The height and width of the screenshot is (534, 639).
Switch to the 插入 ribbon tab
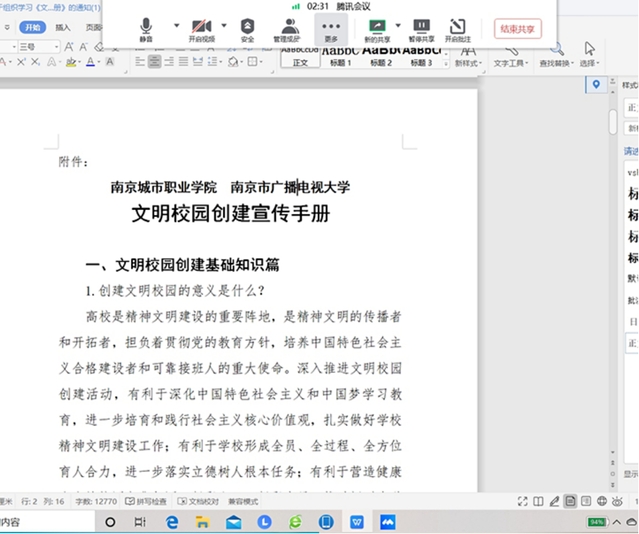63,27
